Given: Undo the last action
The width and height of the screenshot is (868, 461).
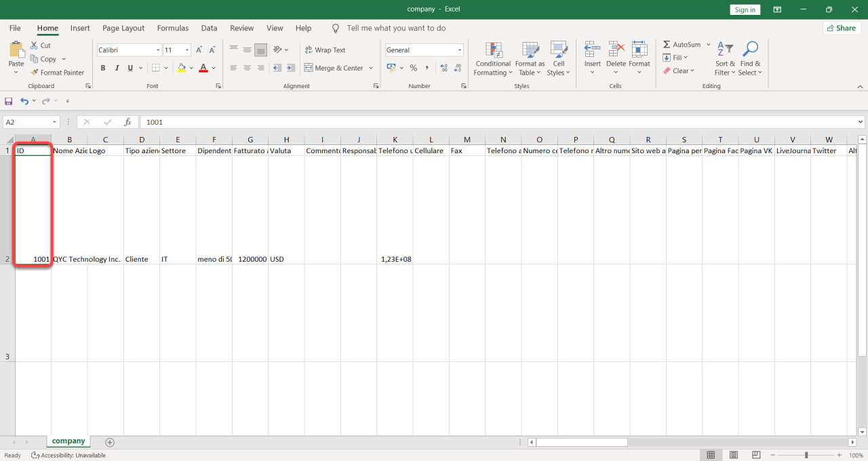Looking at the screenshot, I should tap(24, 101).
